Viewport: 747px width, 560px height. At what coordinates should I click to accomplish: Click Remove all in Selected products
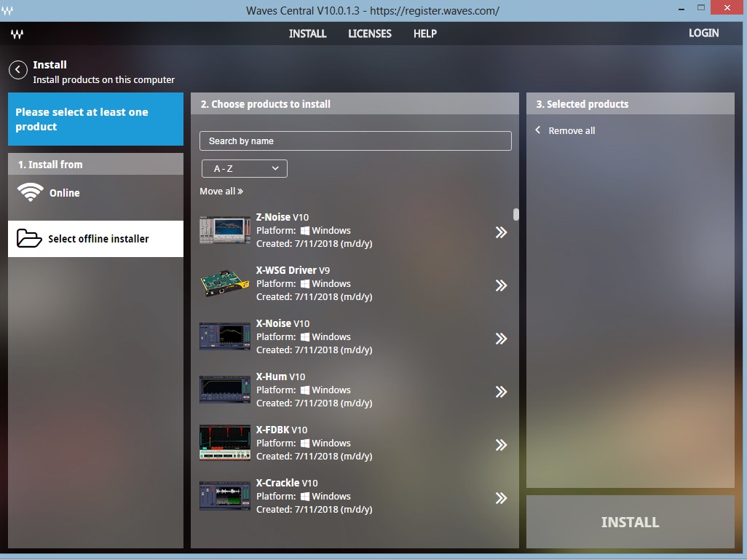[x=565, y=130]
